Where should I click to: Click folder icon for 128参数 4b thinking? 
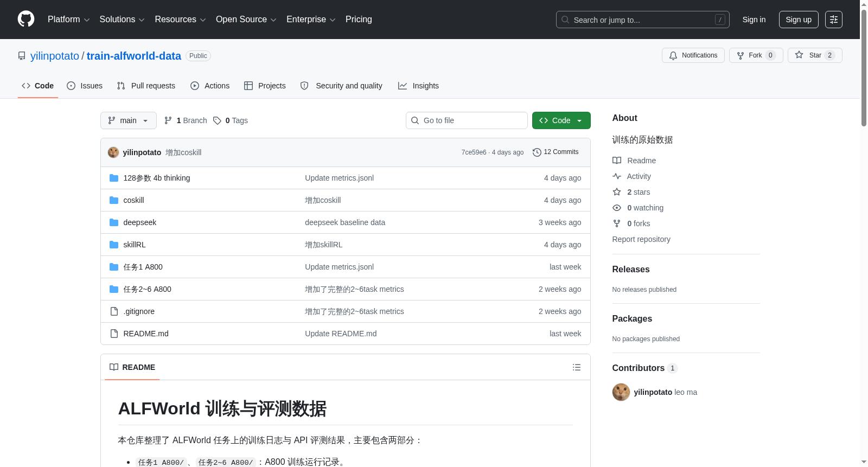point(114,178)
